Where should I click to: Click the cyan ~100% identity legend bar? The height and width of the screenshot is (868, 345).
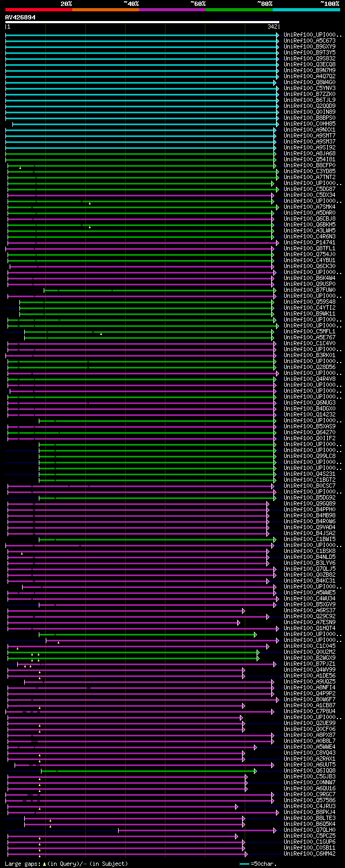[306, 9]
